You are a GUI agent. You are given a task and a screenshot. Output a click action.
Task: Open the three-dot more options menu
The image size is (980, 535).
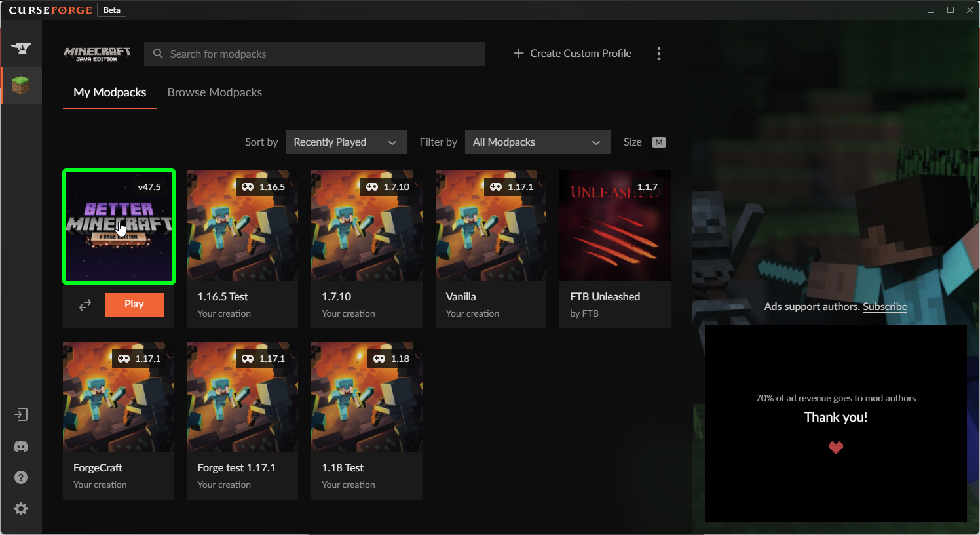[659, 54]
